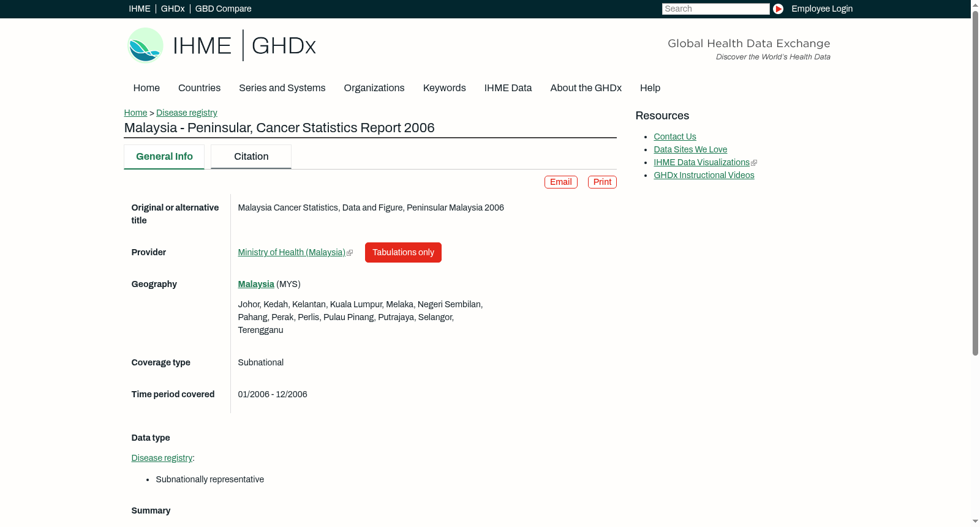Viewport: 980px width, 527px height.
Task: Select the General Info tab
Action: [164, 157]
